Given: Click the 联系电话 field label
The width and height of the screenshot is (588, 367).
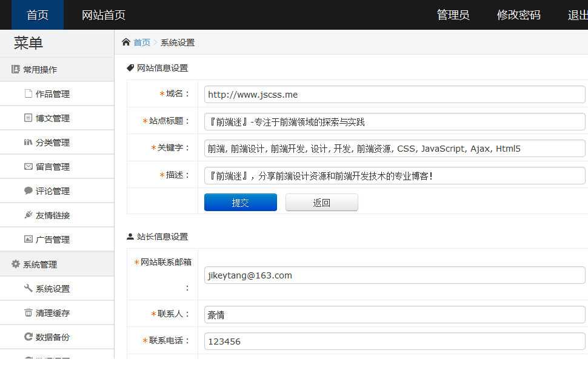Looking at the screenshot, I should 166,340.
